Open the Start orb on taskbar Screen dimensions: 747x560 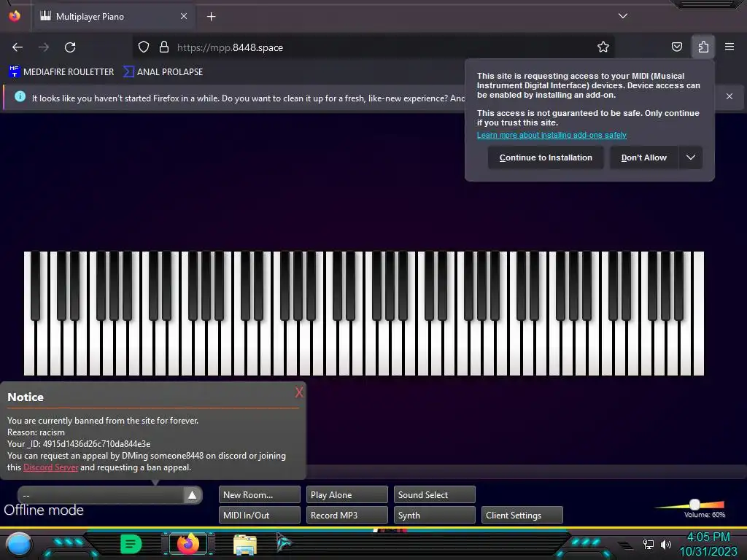(18, 544)
